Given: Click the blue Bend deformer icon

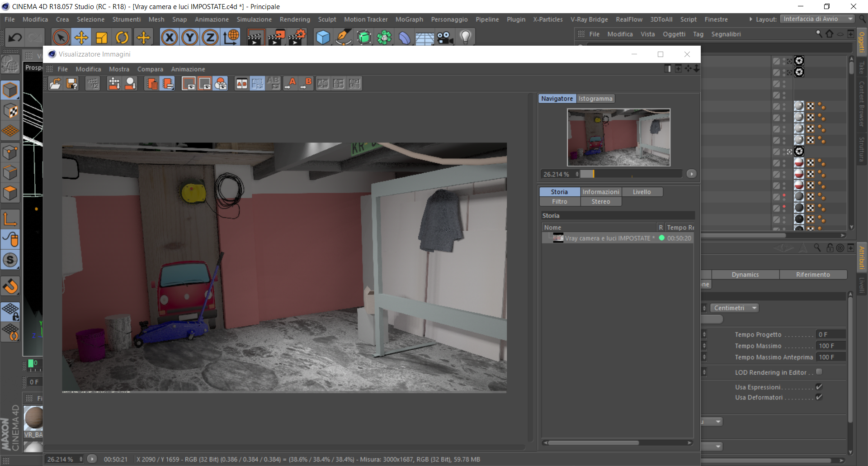Looking at the screenshot, I should [x=405, y=38].
